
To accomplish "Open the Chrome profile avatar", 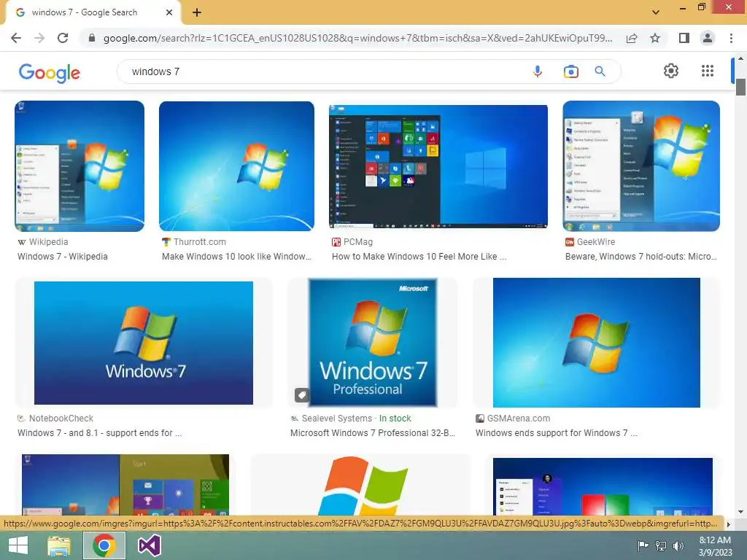I will (708, 38).
